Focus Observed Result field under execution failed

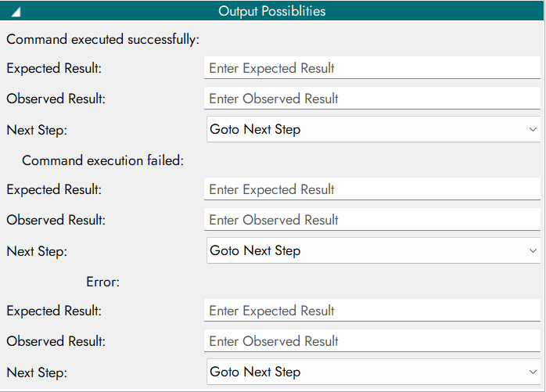pyautogui.click(x=372, y=220)
